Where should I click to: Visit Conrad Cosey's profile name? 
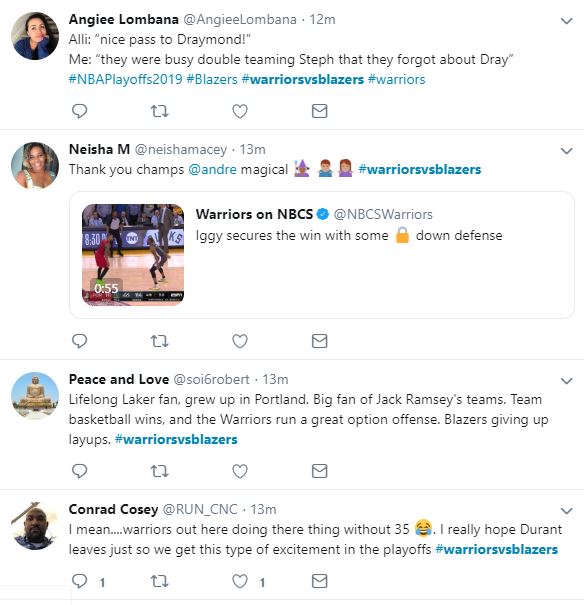[113, 509]
